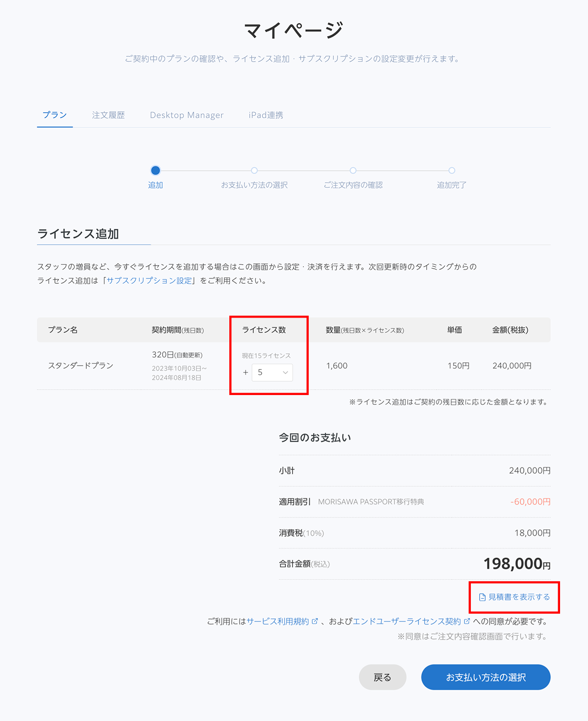Click the 今回のお支払い heading
This screenshot has height=721, width=588.
(315, 438)
